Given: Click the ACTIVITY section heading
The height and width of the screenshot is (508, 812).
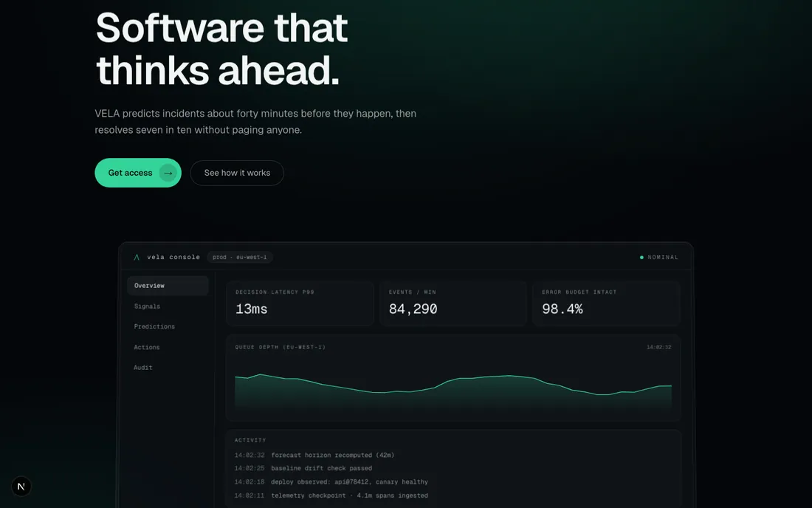Looking at the screenshot, I should (x=250, y=440).
